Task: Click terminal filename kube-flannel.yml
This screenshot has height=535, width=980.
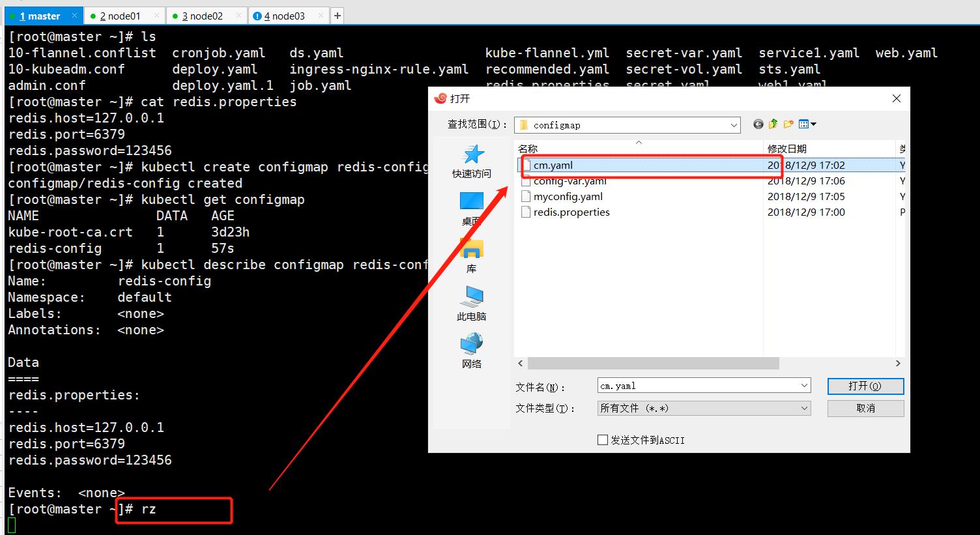Action: [547, 53]
